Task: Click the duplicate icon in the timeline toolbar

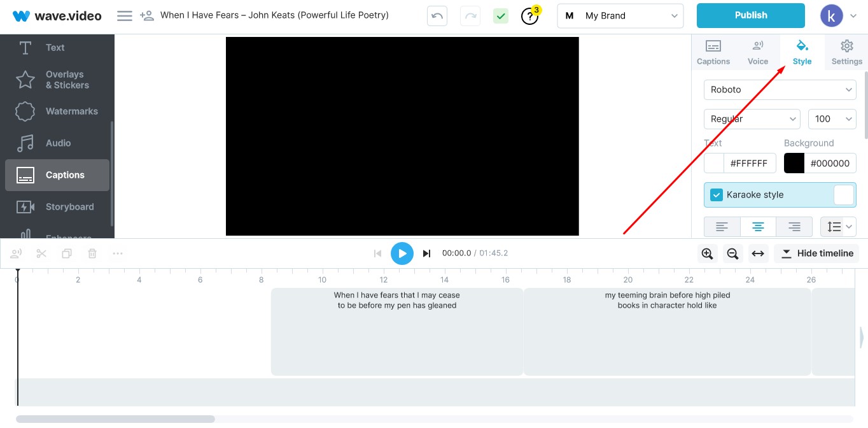Action: click(67, 253)
